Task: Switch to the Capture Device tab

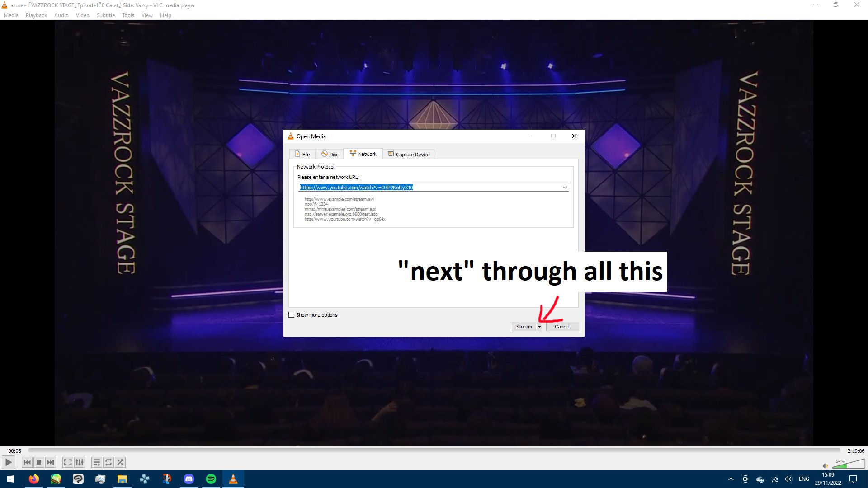Action: (x=409, y=155)
